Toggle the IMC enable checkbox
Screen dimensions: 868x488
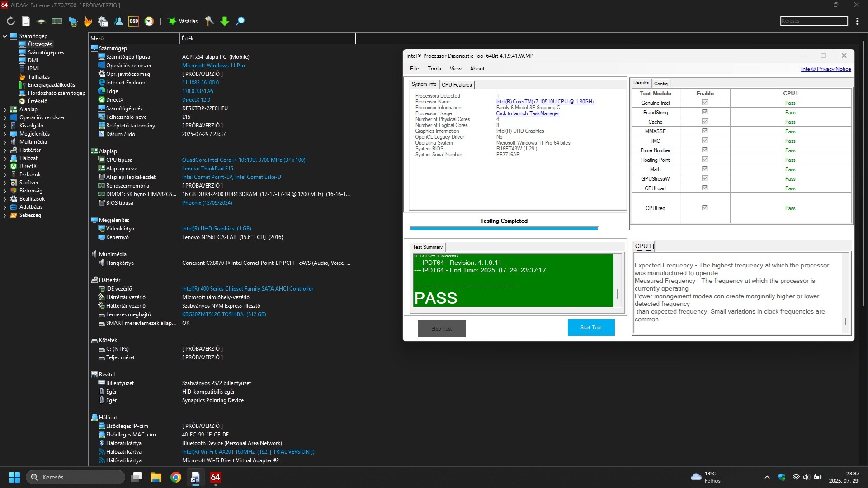(x=704, y=141)
